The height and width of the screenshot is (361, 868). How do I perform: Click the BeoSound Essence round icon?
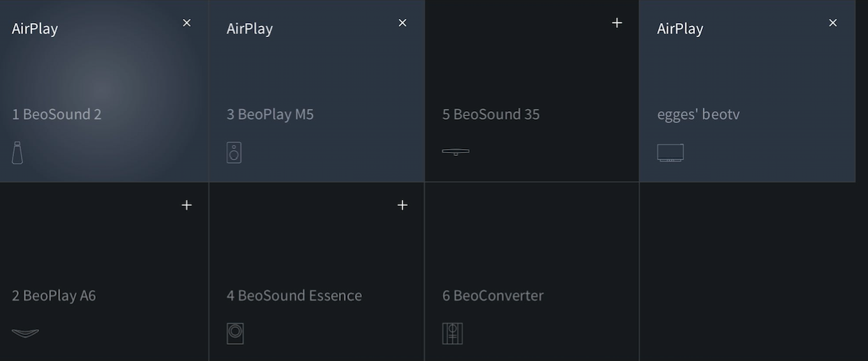point(235,333)
